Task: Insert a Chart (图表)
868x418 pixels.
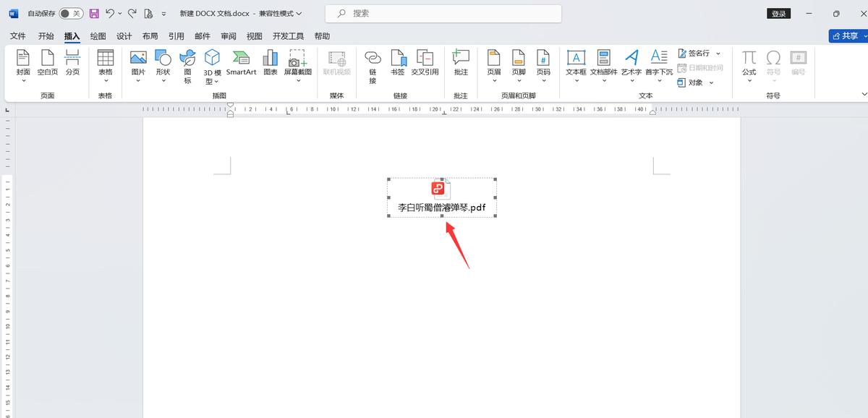Action: tap(271, 64)
